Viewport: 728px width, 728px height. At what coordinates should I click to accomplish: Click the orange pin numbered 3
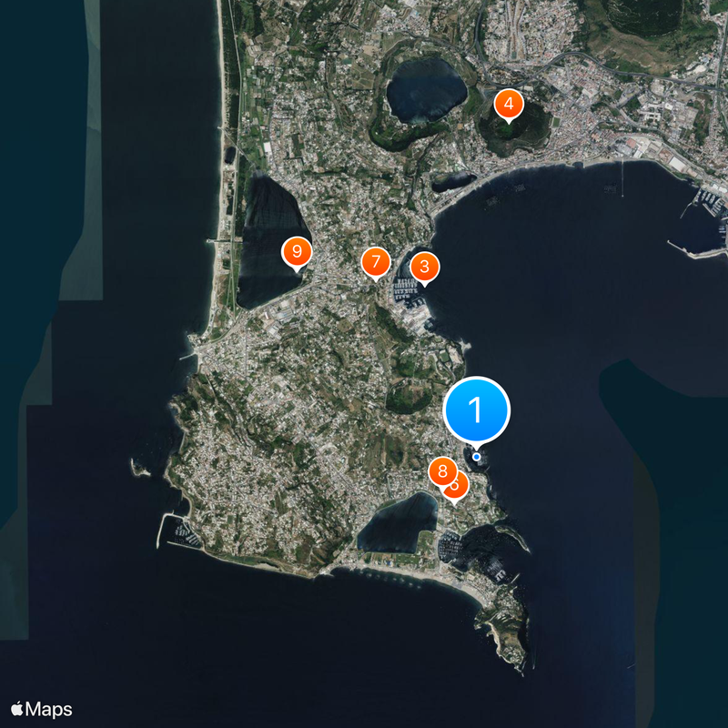pyautogui.click(x=424, y=268)
